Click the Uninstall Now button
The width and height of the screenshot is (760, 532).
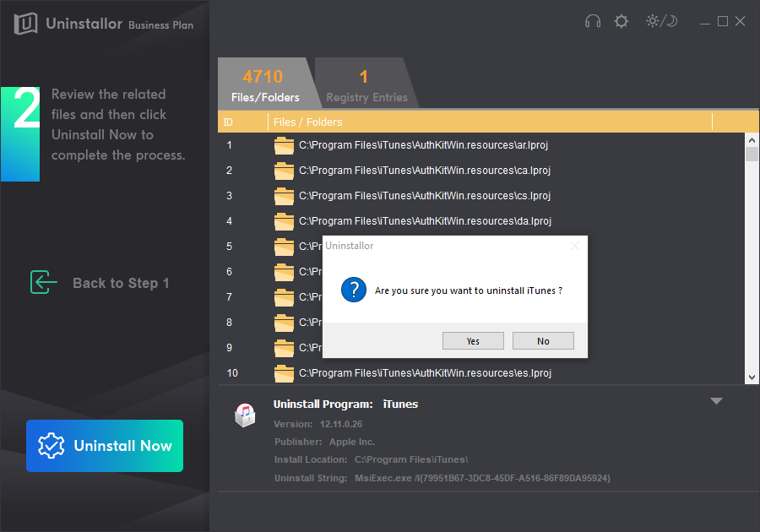(105, 446)
